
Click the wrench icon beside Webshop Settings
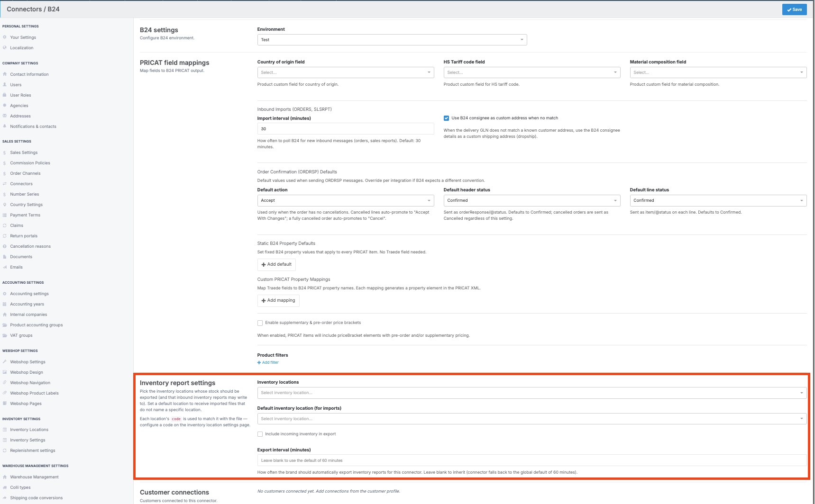(5, 362)
